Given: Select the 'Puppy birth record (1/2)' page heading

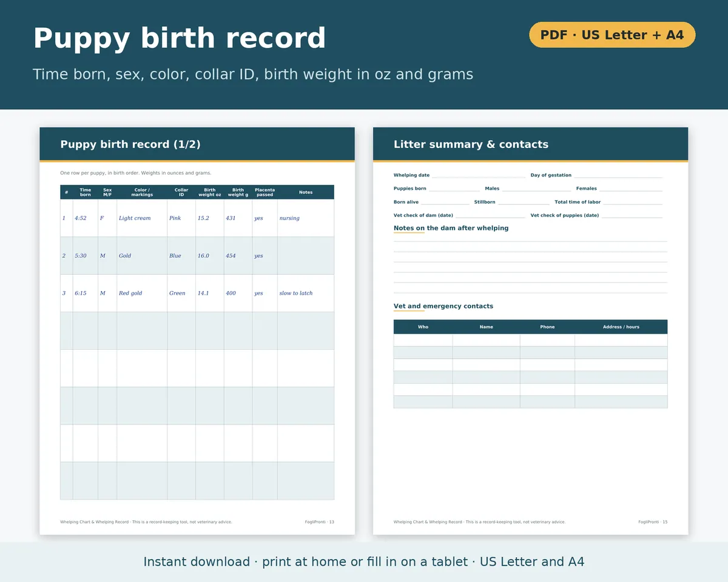Looking at the screenshot, I should 130,144.
